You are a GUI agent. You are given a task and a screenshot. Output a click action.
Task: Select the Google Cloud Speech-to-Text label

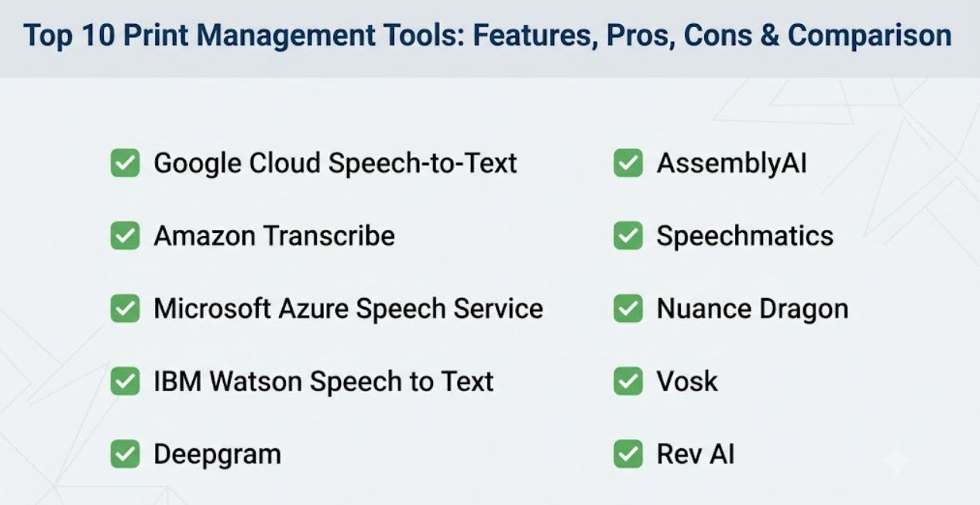(335, 163)
